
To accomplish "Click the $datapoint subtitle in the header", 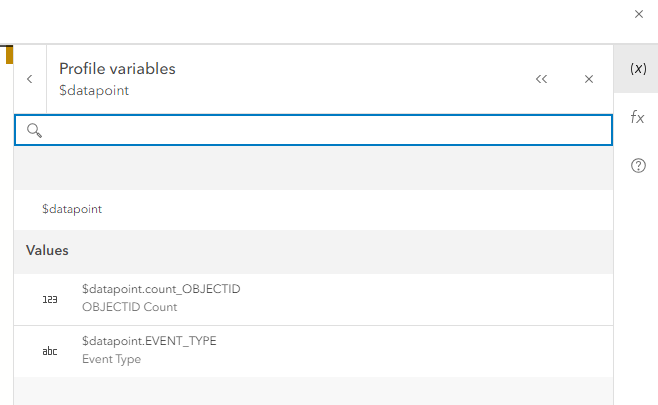I will pyautogui.click(x=94, y=90).
